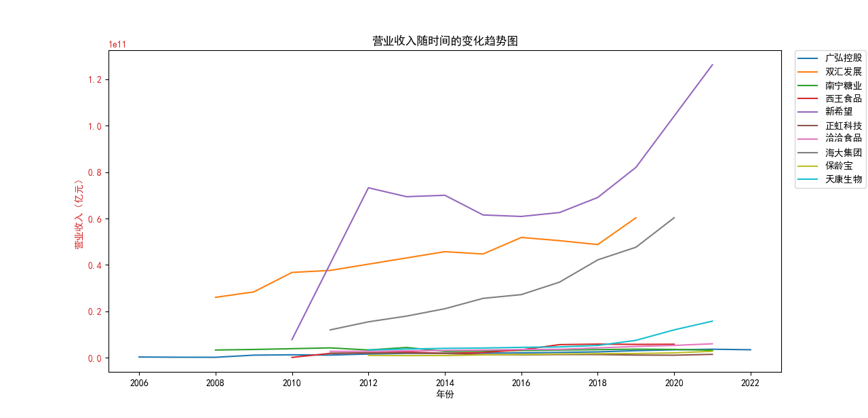Click x-axis tick label 2020
Image resolution: width=868 pixels, height=418 pixels.
pos(674,382)
